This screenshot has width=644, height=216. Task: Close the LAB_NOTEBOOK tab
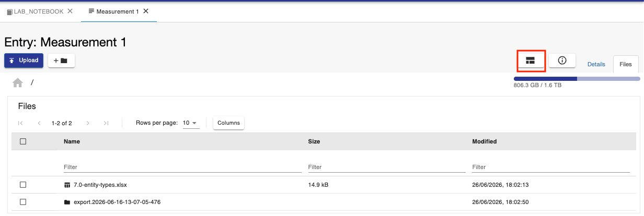[x=70, y=11]
